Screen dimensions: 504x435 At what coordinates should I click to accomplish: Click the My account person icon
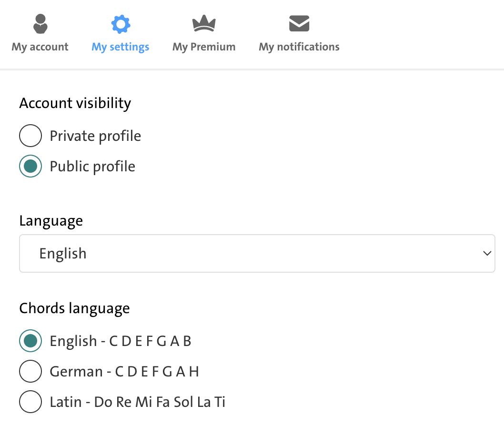click(x=40, y=24)
